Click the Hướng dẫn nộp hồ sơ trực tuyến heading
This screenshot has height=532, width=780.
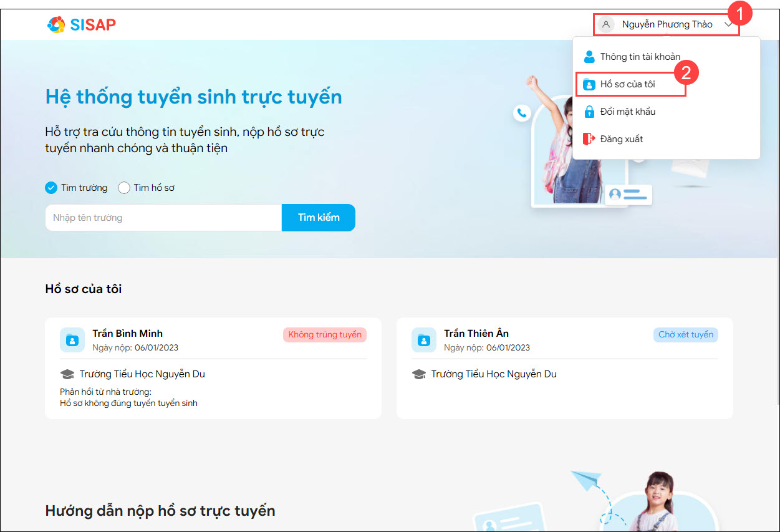coord(160,511)
